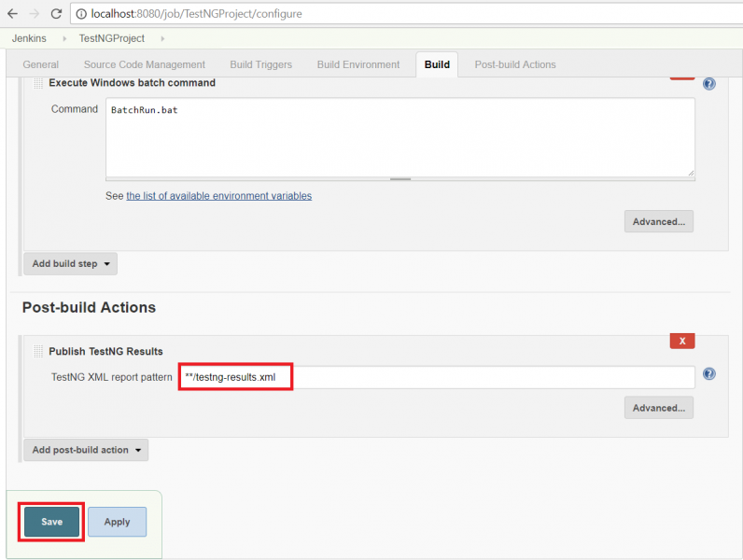743x560 pixels.
Task: Grab the drag handle of Publish TestNG Results
Action: coord(38,351)
